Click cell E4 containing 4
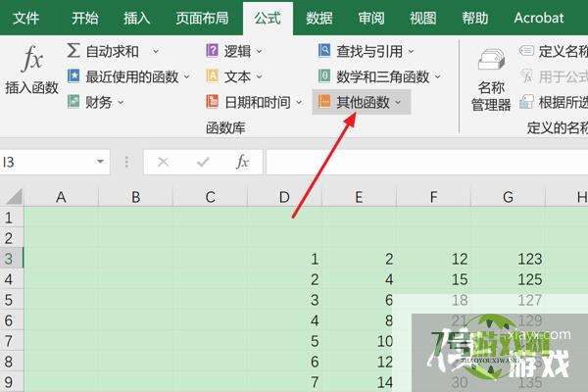This screenshot has height=392, width=588. tap(359, 279)
